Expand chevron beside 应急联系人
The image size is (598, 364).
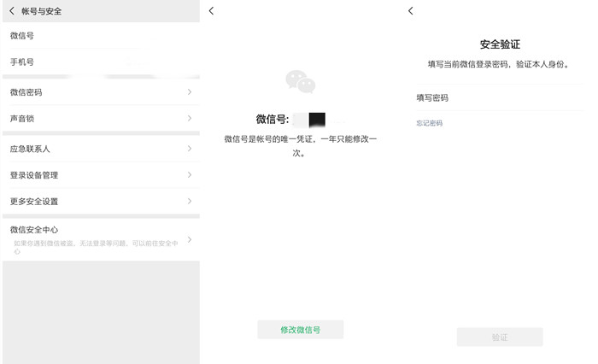click(190, 149)
